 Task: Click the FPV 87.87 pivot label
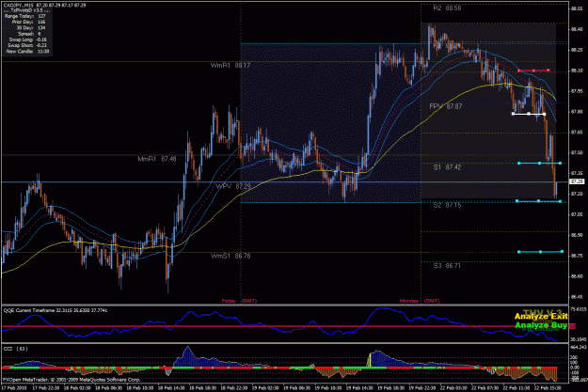(x=446, y=106)
